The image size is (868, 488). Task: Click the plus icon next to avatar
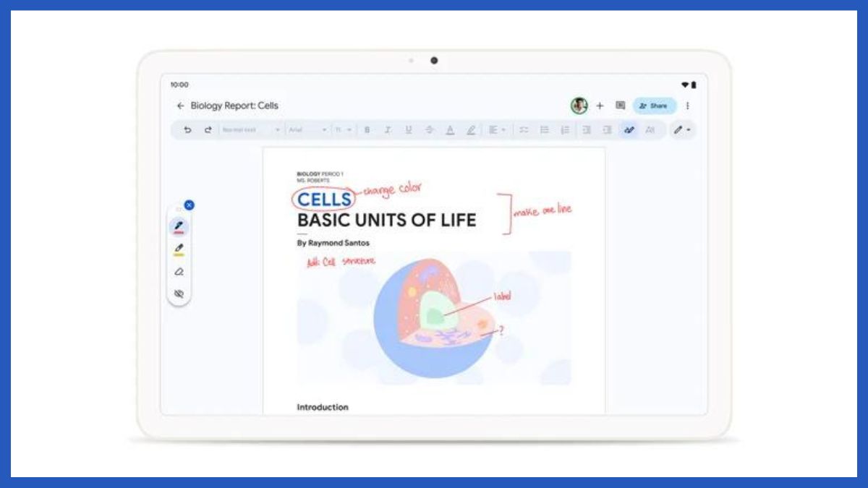(600, 106)
